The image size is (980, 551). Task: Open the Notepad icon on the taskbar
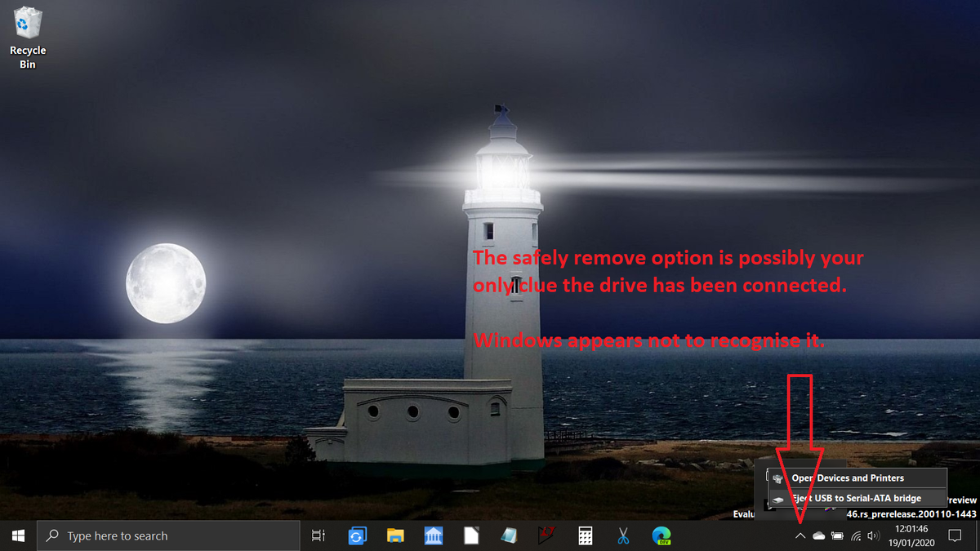[509, 535]
